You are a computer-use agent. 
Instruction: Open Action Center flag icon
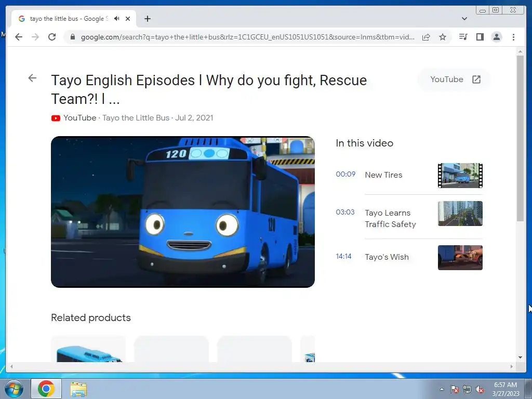coord(455,389)
